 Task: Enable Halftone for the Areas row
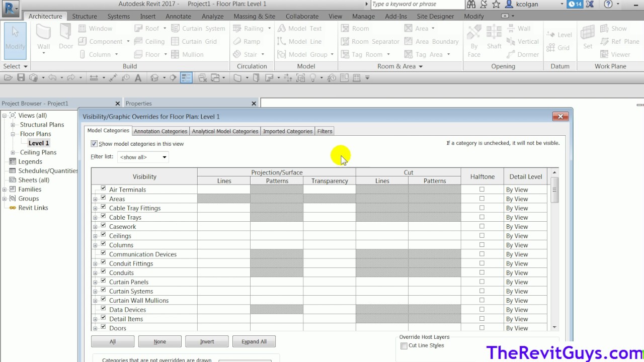482,199
